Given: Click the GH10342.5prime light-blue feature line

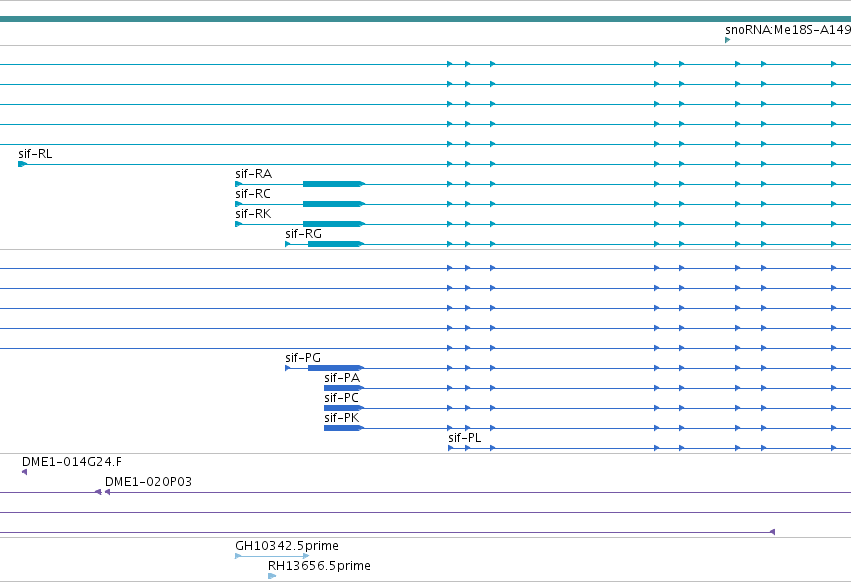Looking at the screenshot, I should coord(272,556).
